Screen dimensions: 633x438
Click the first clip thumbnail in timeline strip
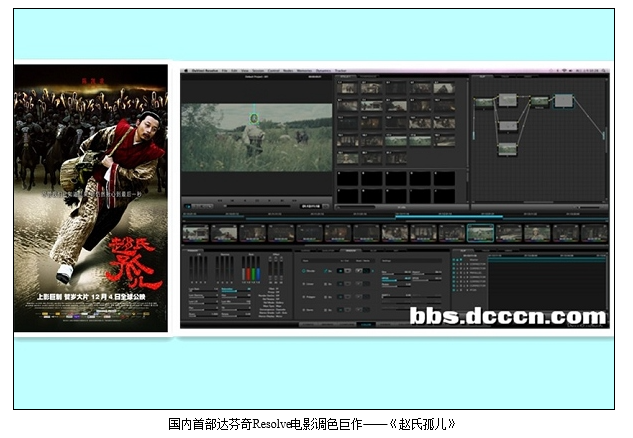click(196, 233)
